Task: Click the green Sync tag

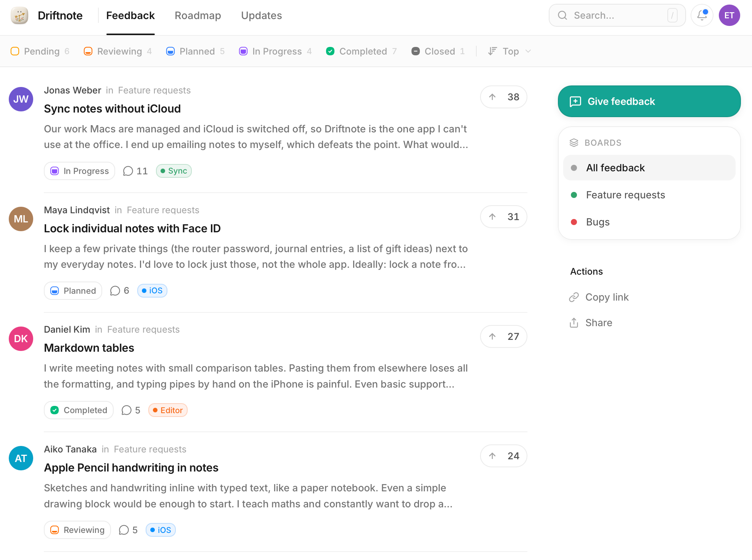Action: (174, 171)
